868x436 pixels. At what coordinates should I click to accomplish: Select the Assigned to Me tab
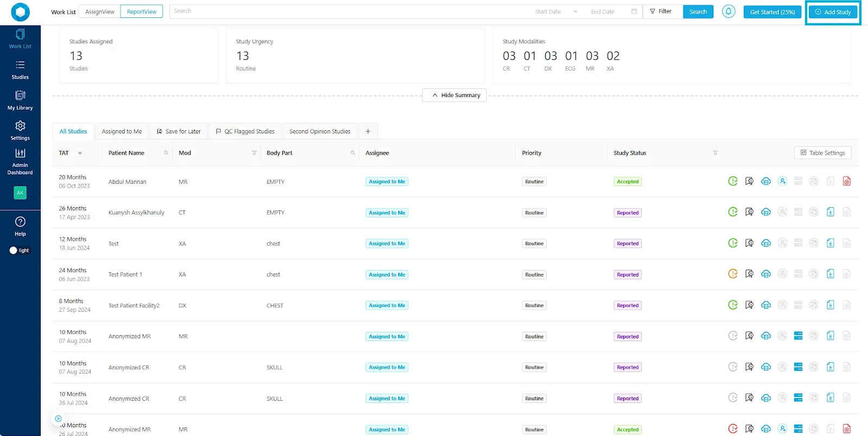(x=122, y=131)
